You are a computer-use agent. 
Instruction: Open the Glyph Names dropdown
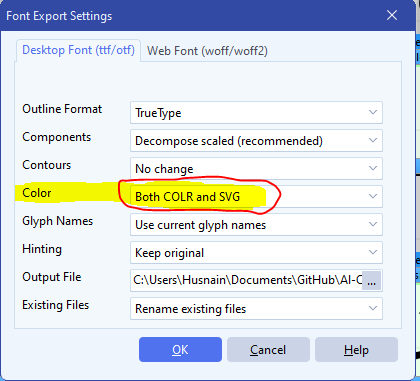256,225
